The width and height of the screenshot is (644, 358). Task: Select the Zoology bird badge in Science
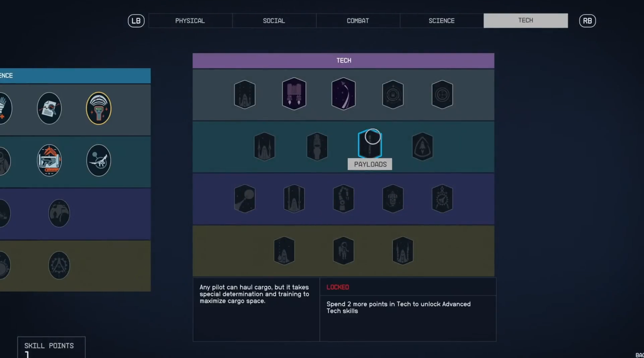(x=99, y=160)
